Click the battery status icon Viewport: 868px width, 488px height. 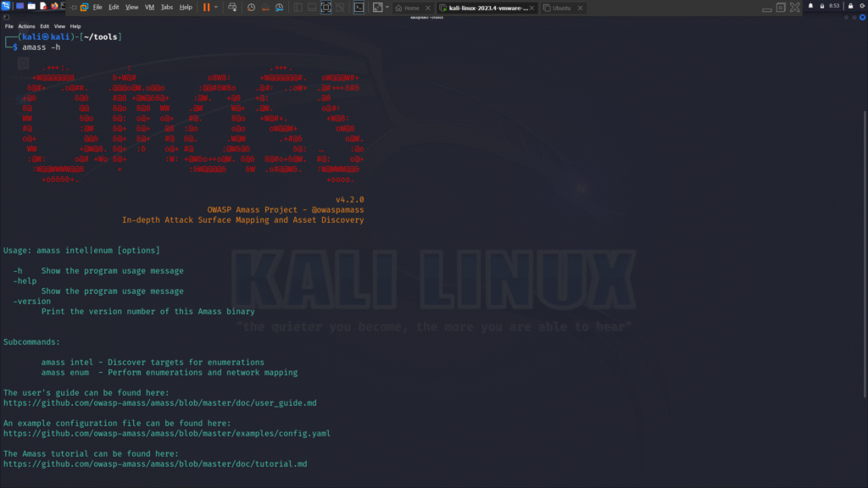pos(822,6)
